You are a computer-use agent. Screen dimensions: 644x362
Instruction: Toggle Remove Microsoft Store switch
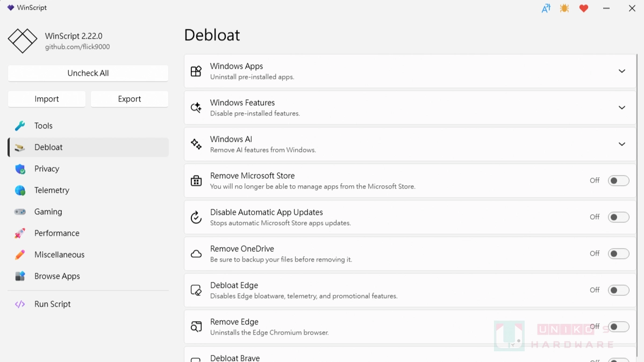[x=618, y=180]
